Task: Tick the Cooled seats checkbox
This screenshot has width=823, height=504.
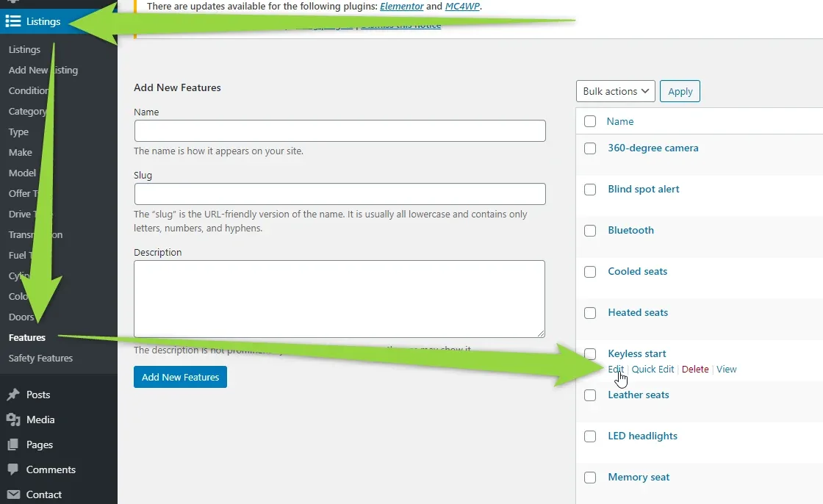Action: tap(590, 272)
